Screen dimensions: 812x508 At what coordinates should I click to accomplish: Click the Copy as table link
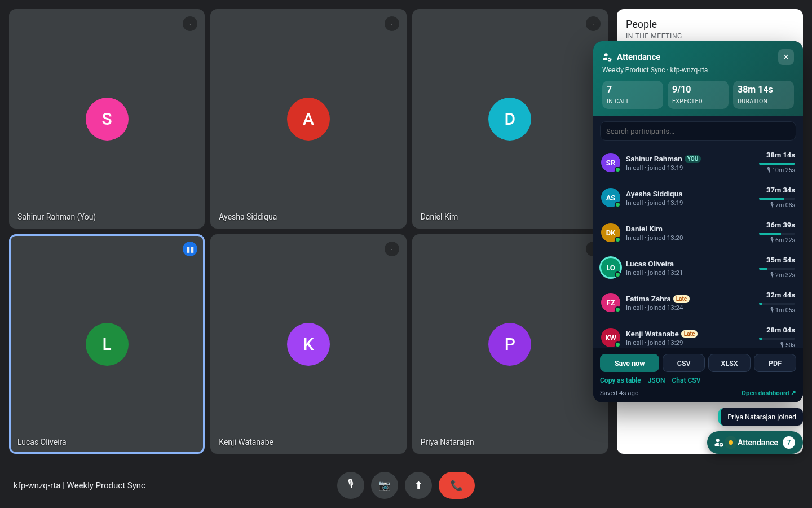(620, 380)
